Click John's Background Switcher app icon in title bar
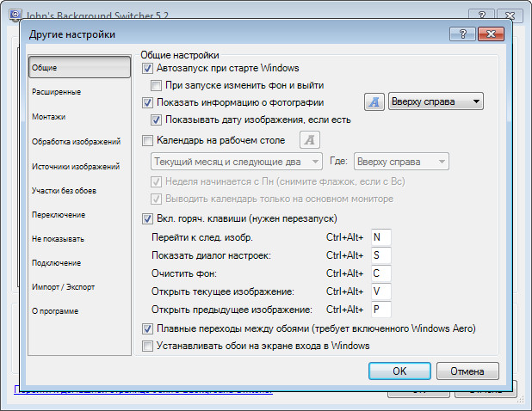The image size is (532, 411). (x=16, y=15)
